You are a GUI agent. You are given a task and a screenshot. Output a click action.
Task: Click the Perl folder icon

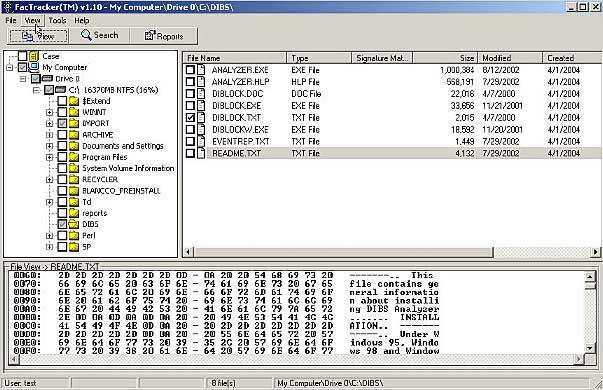[74, 235]
